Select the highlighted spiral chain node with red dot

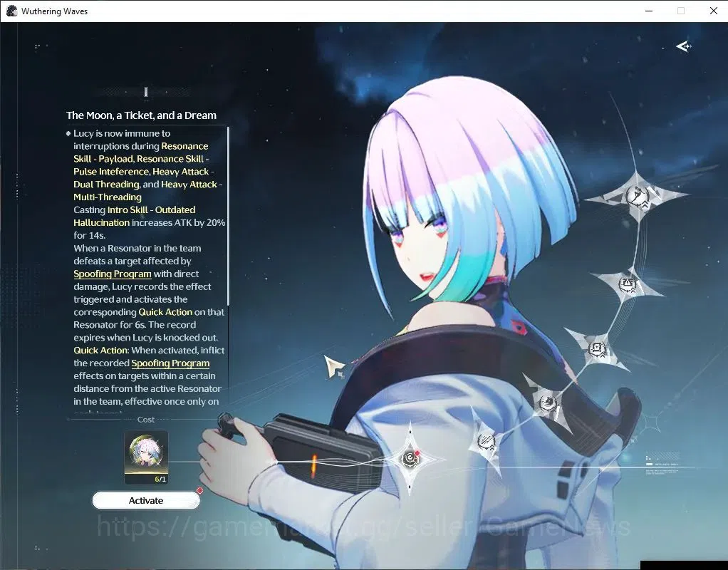(x=410, y=459)
